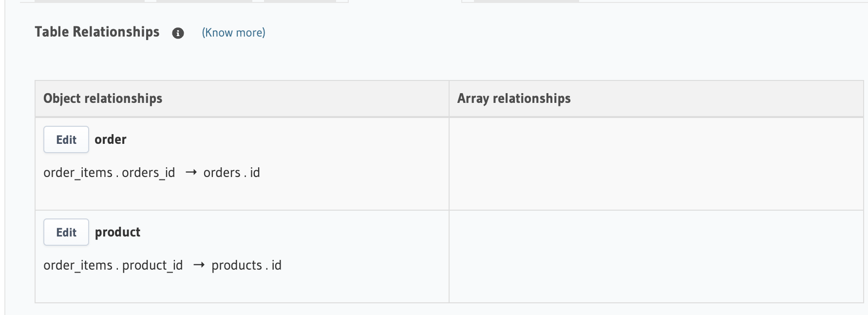Select the product relationship name

[x=117, y=232]
